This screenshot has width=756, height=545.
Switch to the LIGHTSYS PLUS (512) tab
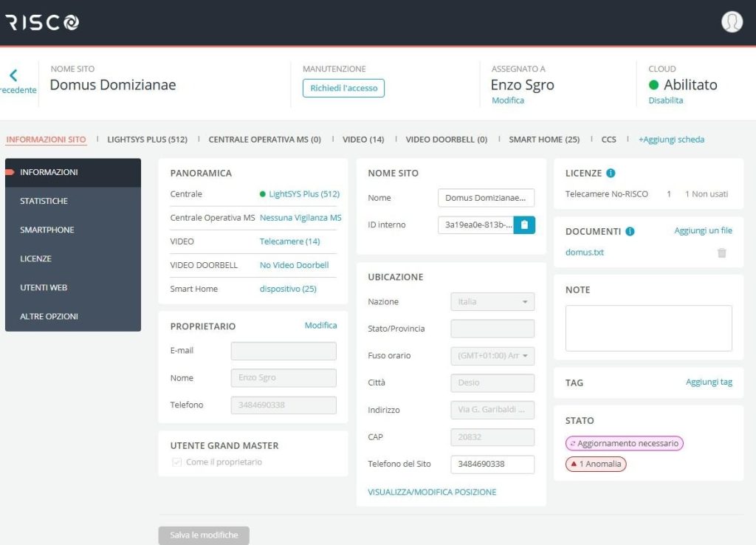(147, 140)
